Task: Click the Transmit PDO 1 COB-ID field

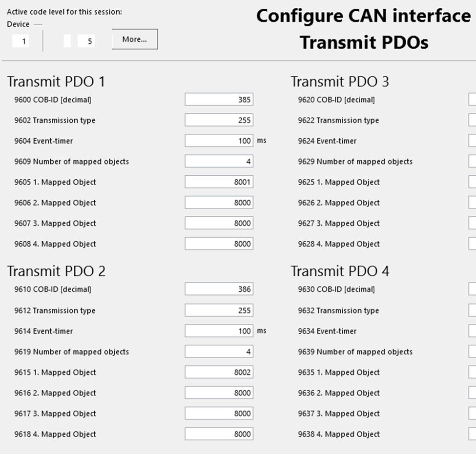Action: coord(219,100)
